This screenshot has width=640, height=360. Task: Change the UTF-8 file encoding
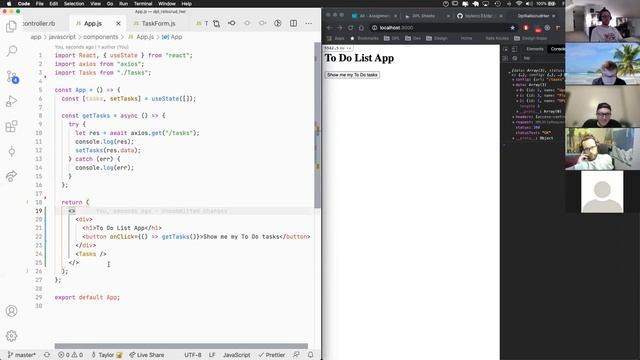point(193,355)
